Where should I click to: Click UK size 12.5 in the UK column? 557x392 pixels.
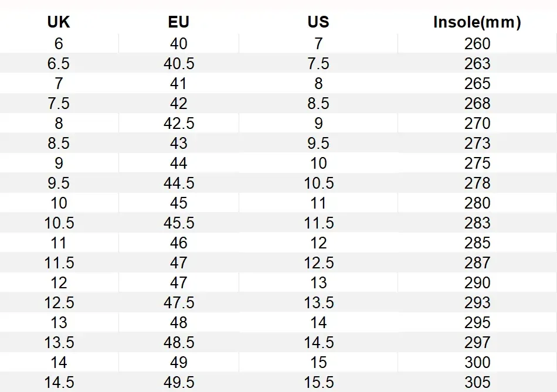click(x=59, y=302)
